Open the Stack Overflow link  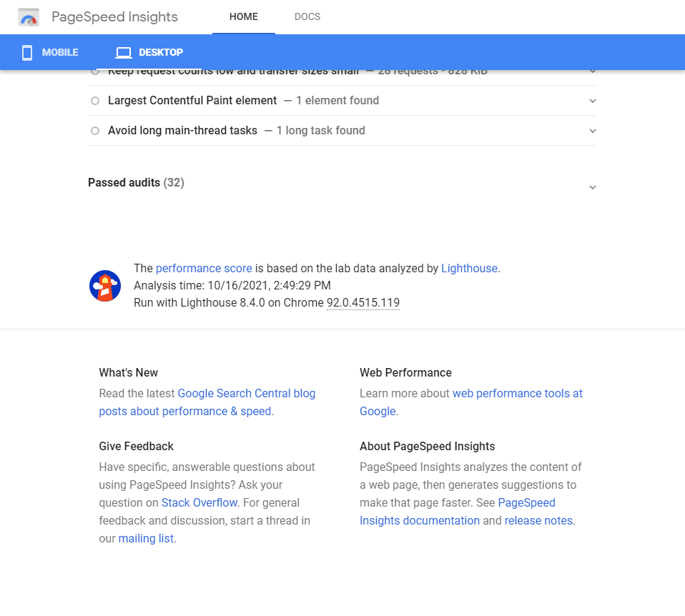pyautogui.click(x=199, y=503)
